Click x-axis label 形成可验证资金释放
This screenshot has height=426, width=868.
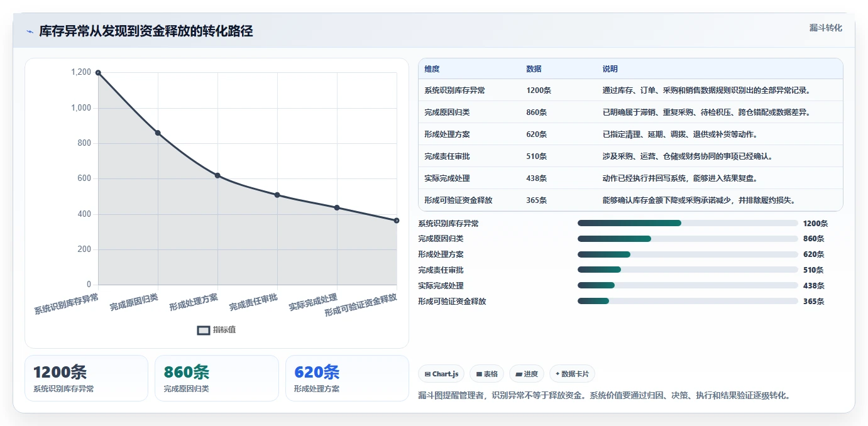pos(361,305)
